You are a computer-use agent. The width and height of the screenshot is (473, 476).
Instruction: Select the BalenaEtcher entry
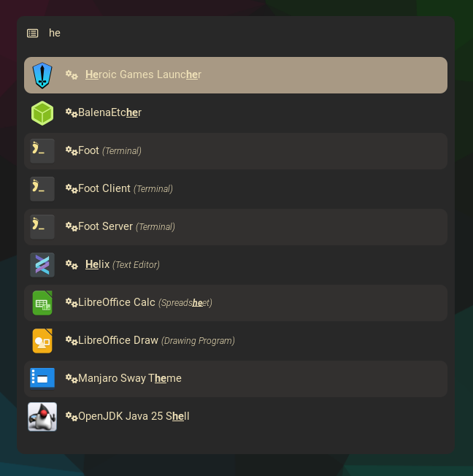[109, 112]
